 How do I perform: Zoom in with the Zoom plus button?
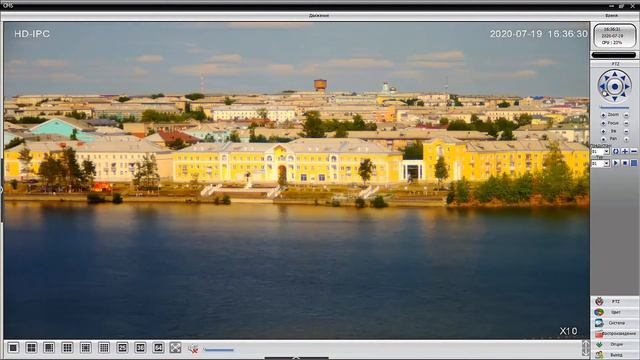pos(603,115)
